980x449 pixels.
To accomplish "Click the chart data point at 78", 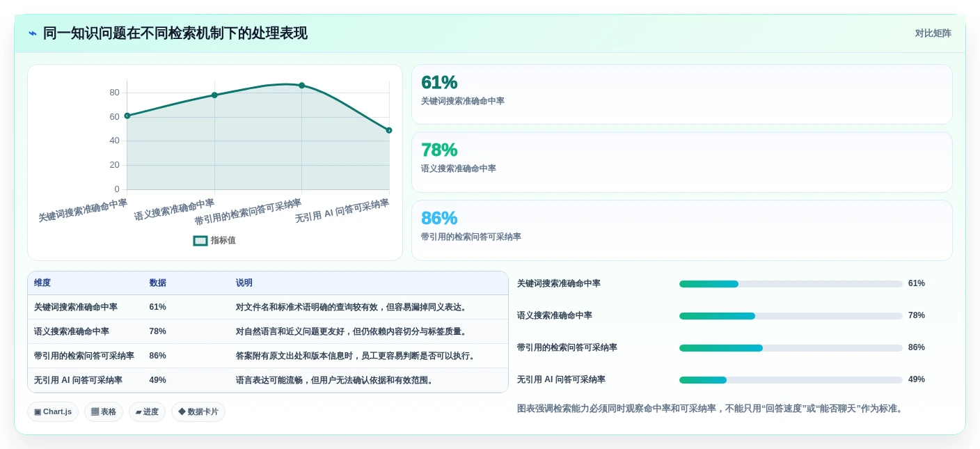I will [x=214, y=95].
